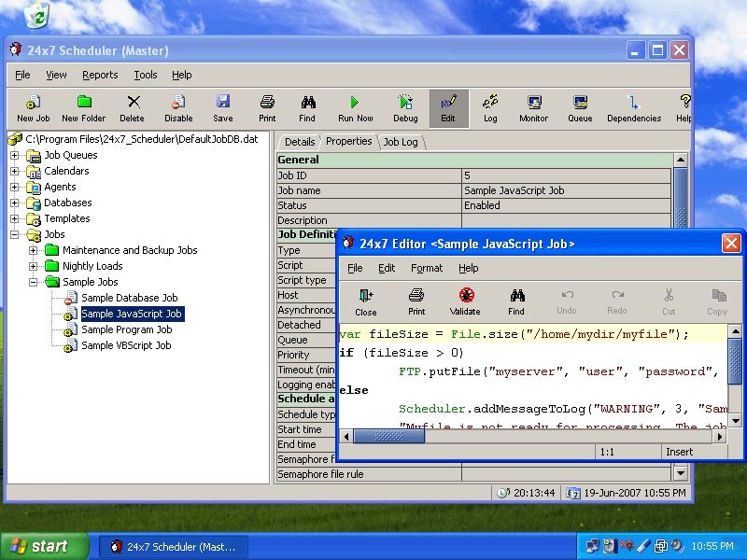Switch to the Details tab
Viewport: 747px width, 560px height.
[300, 142]
